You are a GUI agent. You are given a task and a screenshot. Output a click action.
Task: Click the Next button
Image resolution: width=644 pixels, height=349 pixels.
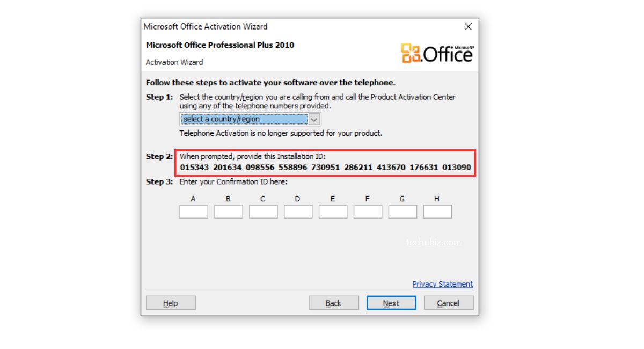click(x=391, y=303)
